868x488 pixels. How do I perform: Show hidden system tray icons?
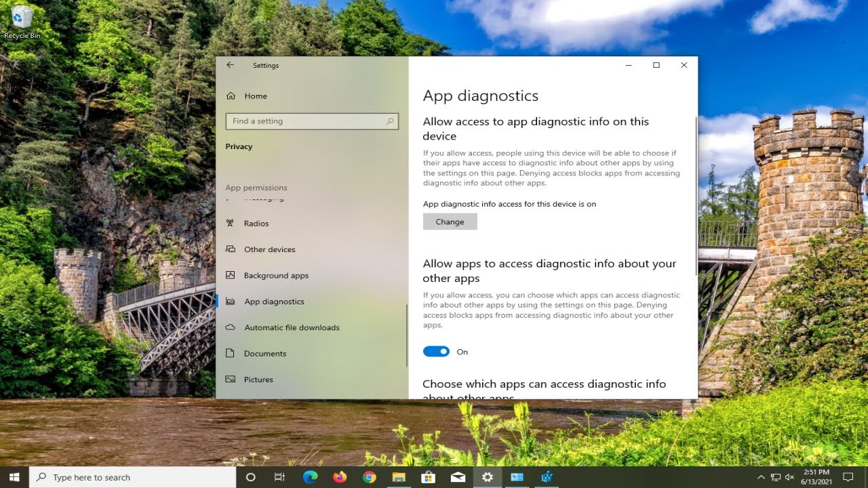(761, 477)
